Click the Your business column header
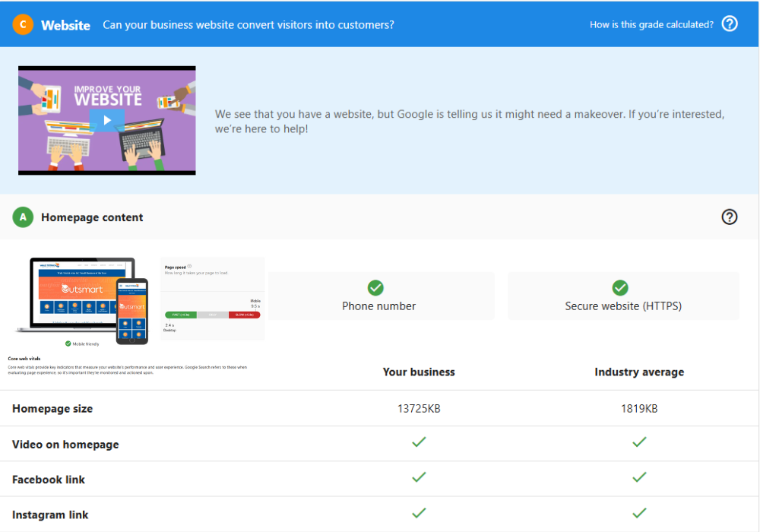 (419, 372)
